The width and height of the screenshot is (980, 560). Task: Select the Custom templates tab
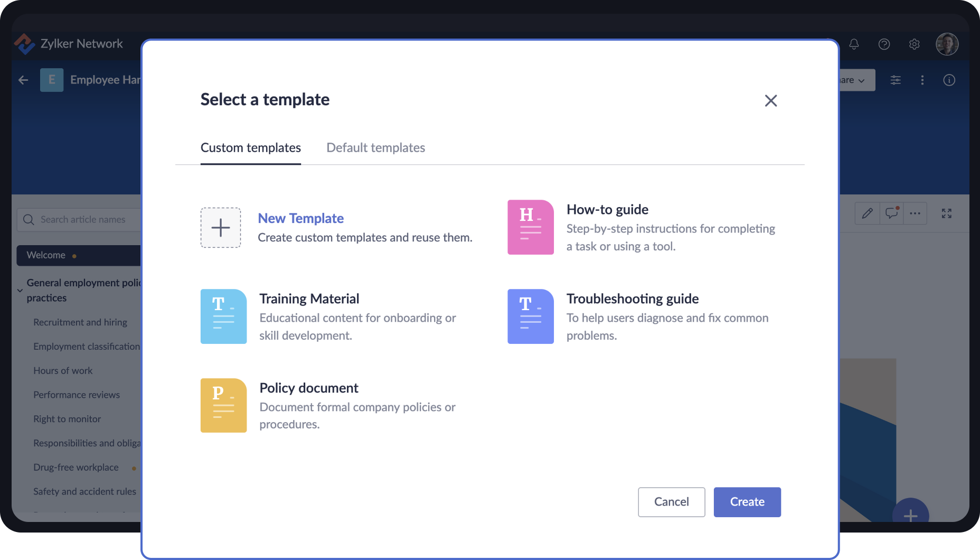coord(250,148)
